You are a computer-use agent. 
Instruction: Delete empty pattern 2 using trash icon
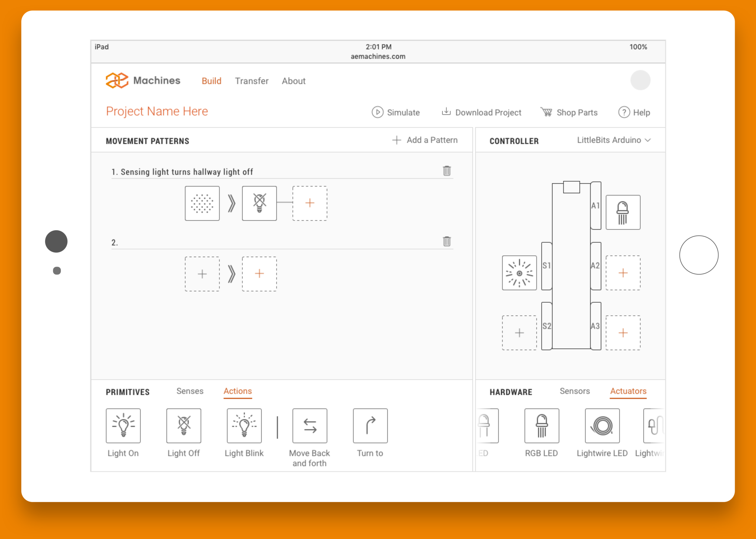447,241
